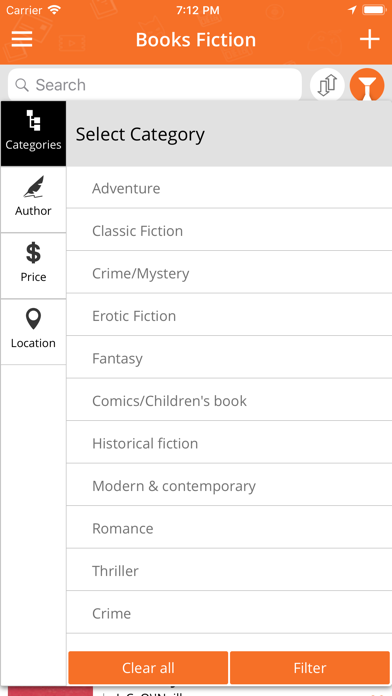Choose the Romance category
This screenshot has width=392, height=696.
tap(229, 528)
